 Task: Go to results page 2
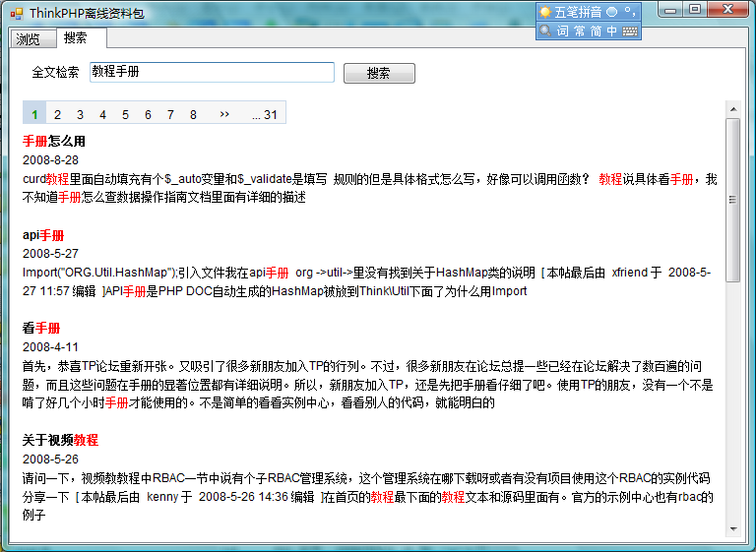tap(57, 115)
